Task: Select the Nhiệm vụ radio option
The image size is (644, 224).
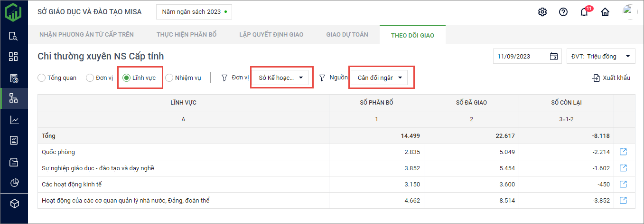Action: click(169, 78)
